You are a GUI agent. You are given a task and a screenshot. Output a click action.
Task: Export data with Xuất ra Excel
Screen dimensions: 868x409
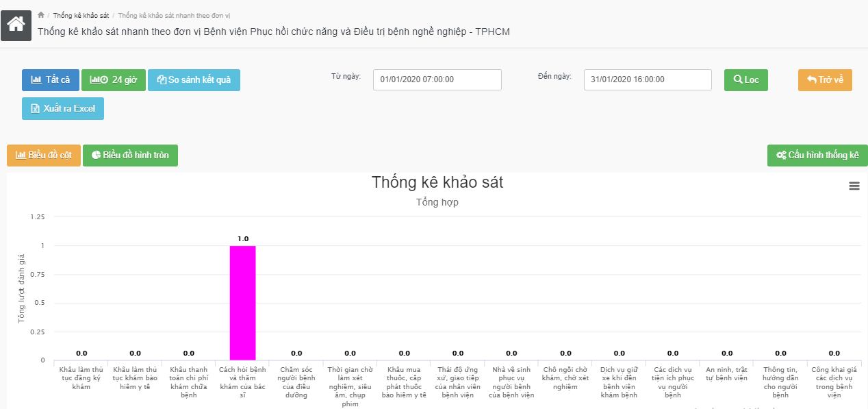[63, 109]
